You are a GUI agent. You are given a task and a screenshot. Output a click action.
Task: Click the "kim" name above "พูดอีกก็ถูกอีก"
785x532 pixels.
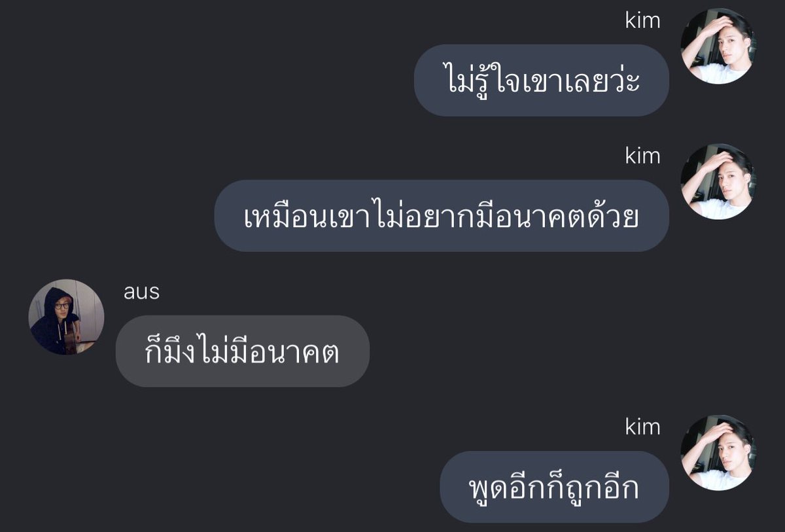[642, 427]
